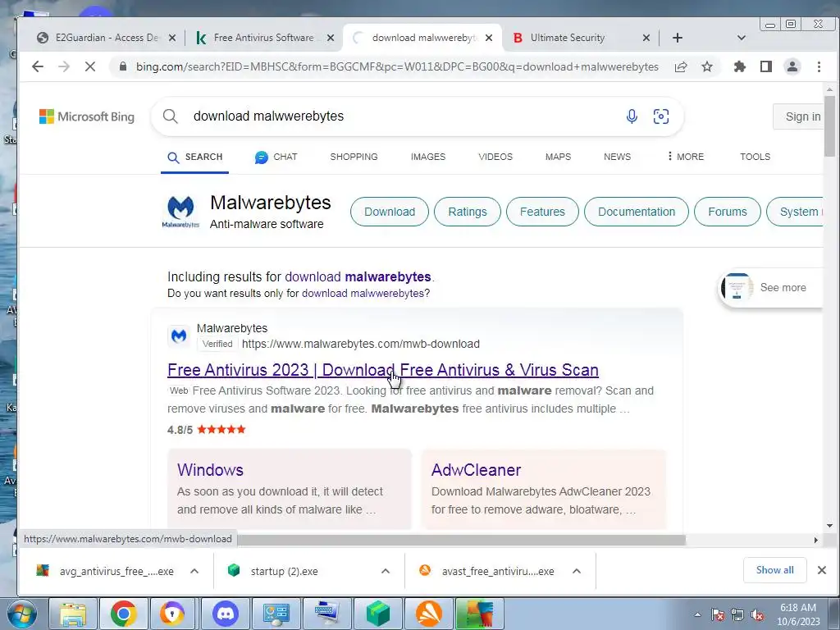Close the download malwwerebytes tab

489,38
